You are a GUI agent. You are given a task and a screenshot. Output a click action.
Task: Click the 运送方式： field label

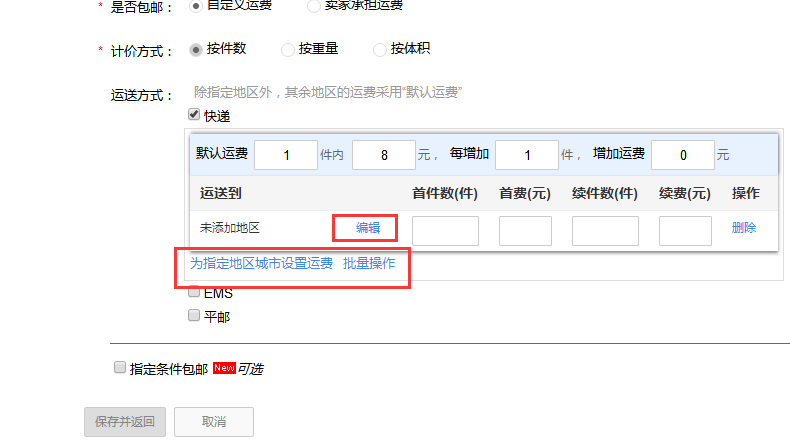coord(142,95)
